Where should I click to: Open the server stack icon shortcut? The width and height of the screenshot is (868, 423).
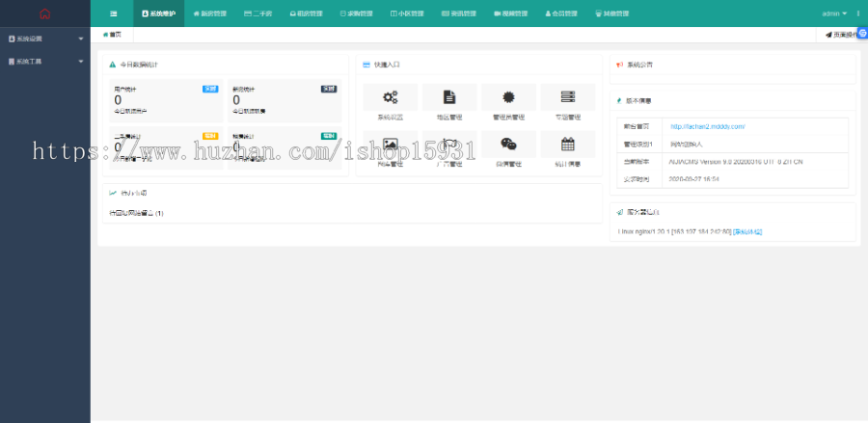(567, 97)
